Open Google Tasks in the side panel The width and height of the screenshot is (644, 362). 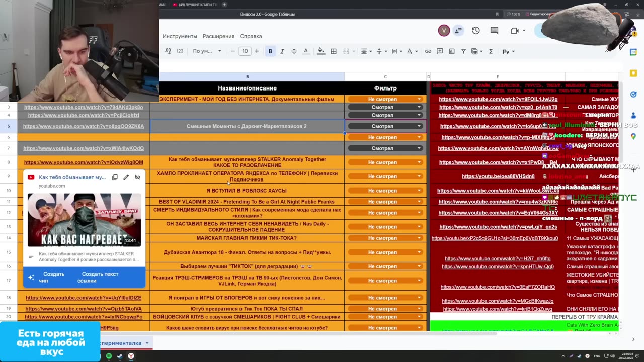(633, 94)
